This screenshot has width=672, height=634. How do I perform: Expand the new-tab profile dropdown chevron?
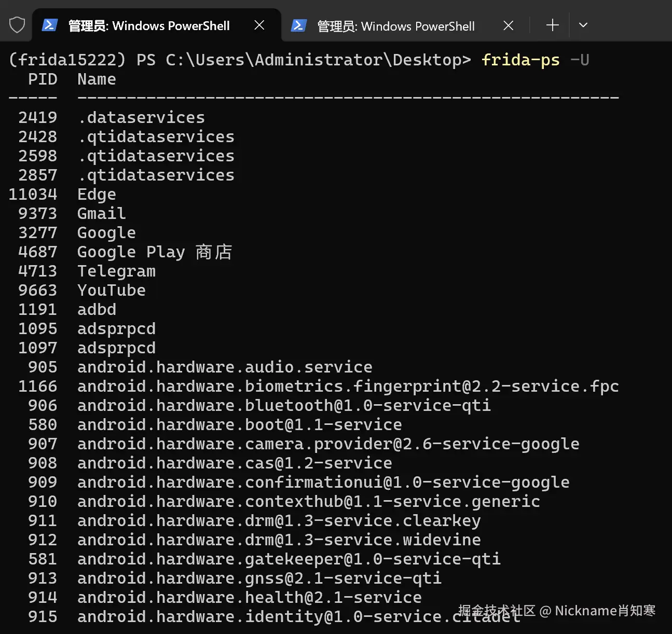tap(583, 25)
